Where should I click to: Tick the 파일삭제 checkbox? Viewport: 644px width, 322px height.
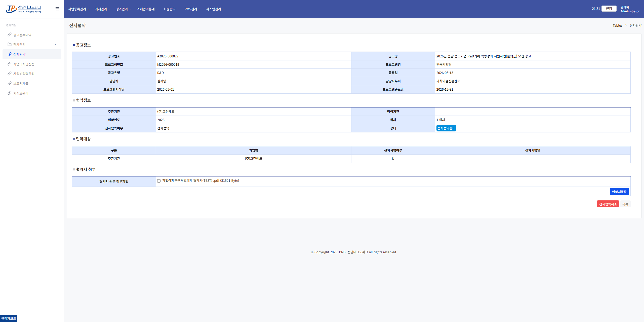tap(159, 181)
